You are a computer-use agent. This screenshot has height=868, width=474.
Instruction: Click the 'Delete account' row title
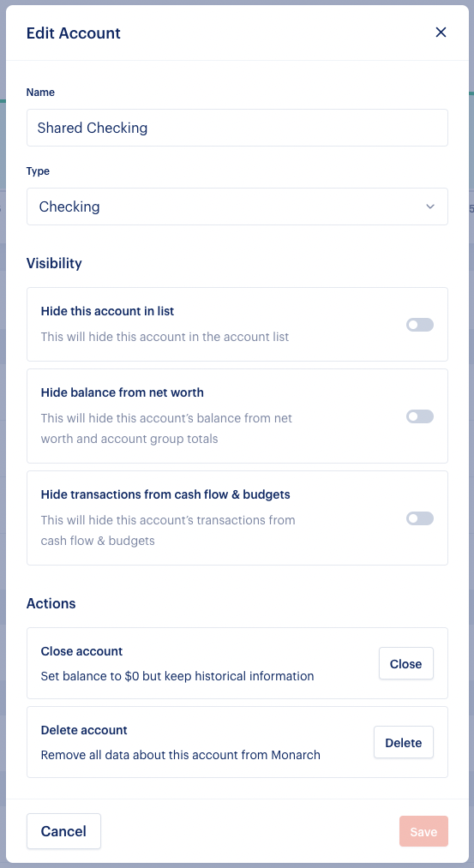(84, 730)
